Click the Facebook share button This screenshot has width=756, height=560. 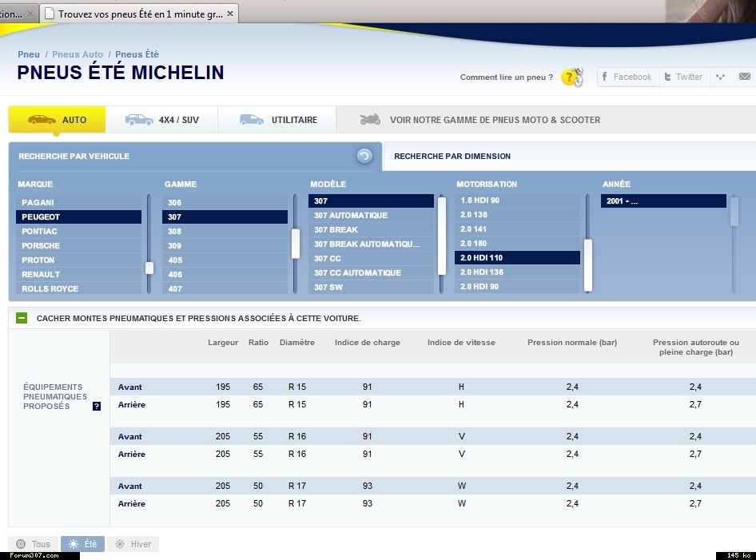click(x=627, y=77)
